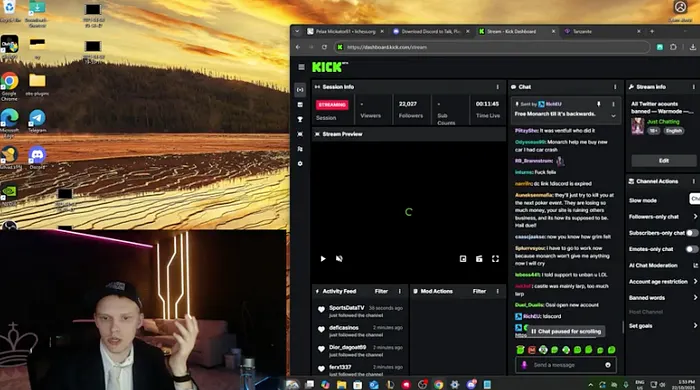Expand the pinned message chevron
Image resolution: width=700 pixels, height=390 pixels.
click(x=613, y=116)
